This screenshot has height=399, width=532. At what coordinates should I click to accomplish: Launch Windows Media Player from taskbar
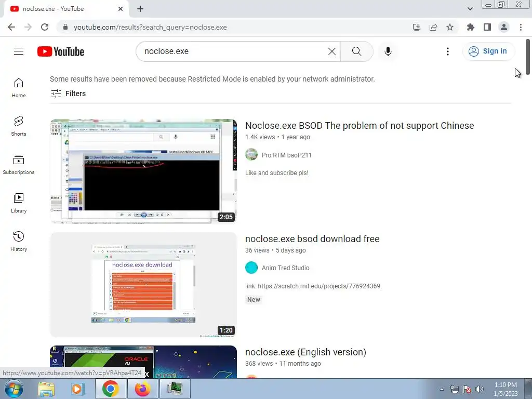77,389
